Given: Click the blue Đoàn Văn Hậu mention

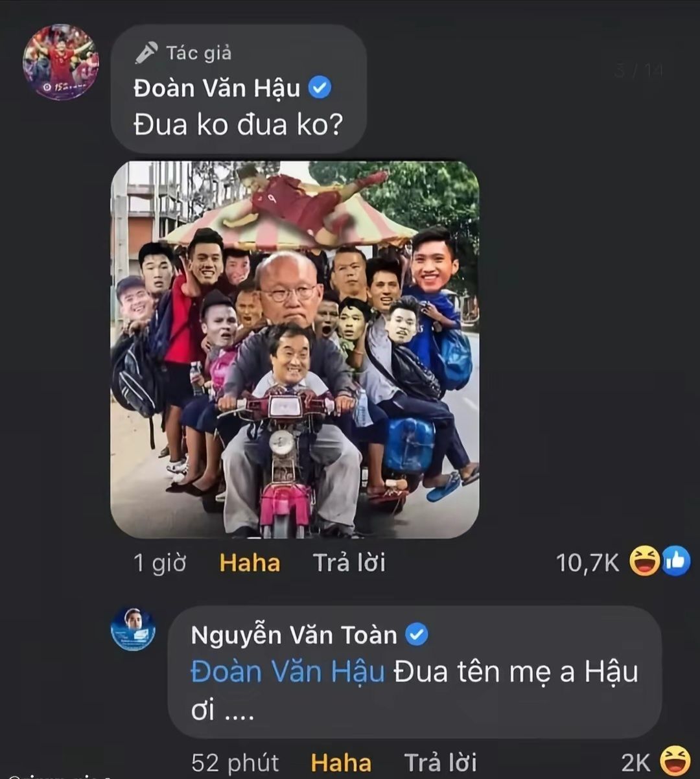Looking at the screenshot, I should [x=288, y=672].
